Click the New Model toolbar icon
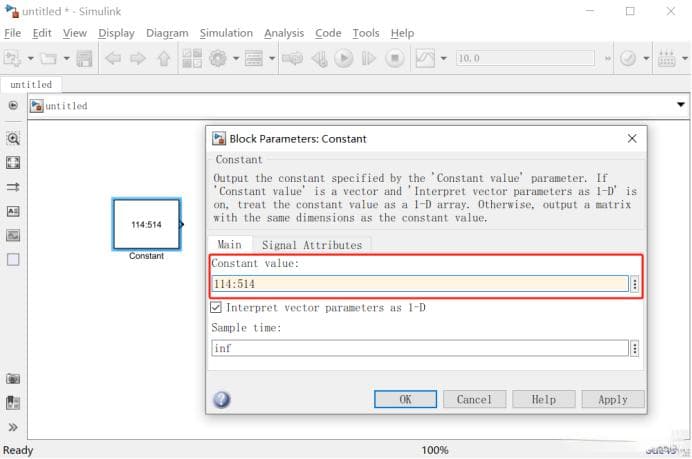The height and width of the screenshot is (459, 692). coord(12,58)
